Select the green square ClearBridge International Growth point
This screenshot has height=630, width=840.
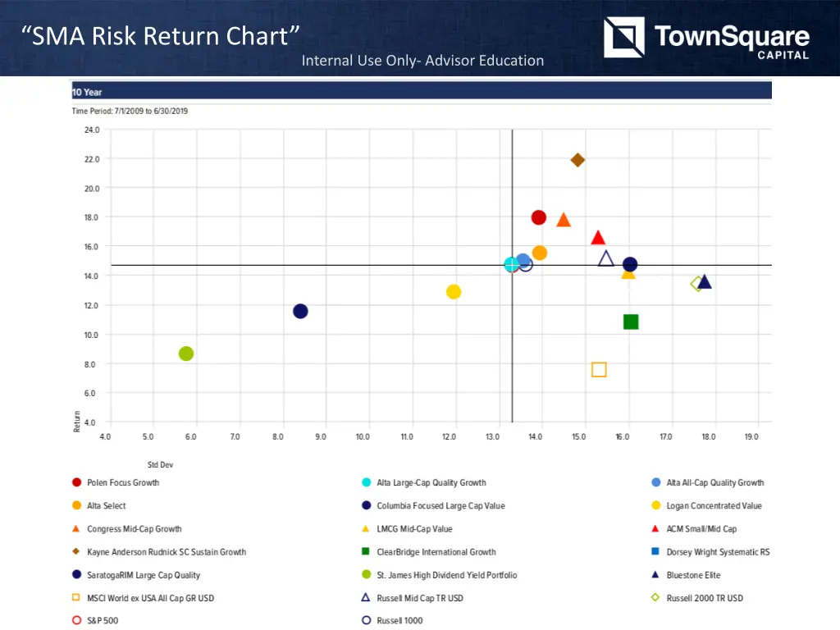click(x=631, y=322)
